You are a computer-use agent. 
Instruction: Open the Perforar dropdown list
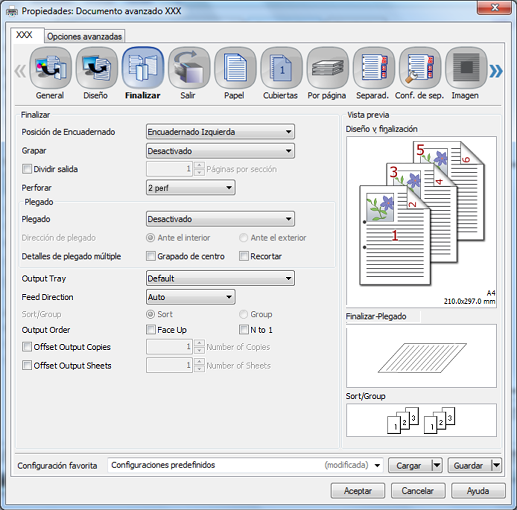(191, 188)
